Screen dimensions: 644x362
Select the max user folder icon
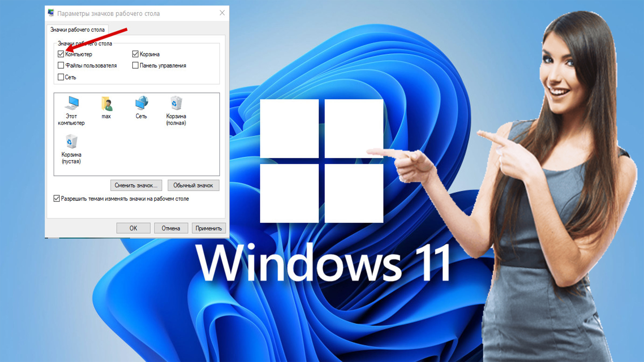pyautogui.click(x=106, y=104)
